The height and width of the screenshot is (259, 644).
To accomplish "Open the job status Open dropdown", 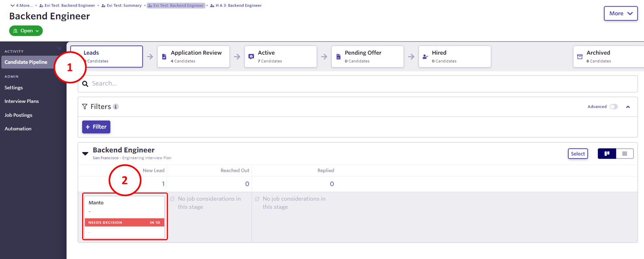I will click(26, 31).
